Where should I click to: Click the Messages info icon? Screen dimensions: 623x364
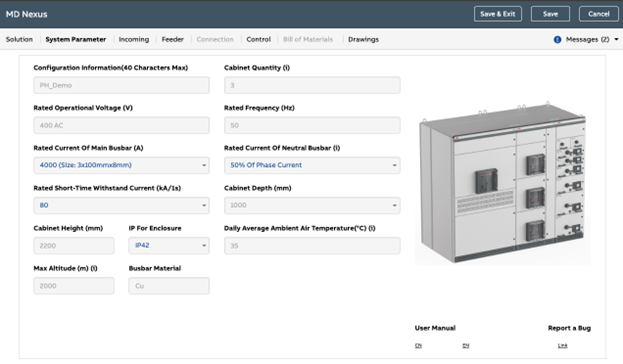pos(557,39)
